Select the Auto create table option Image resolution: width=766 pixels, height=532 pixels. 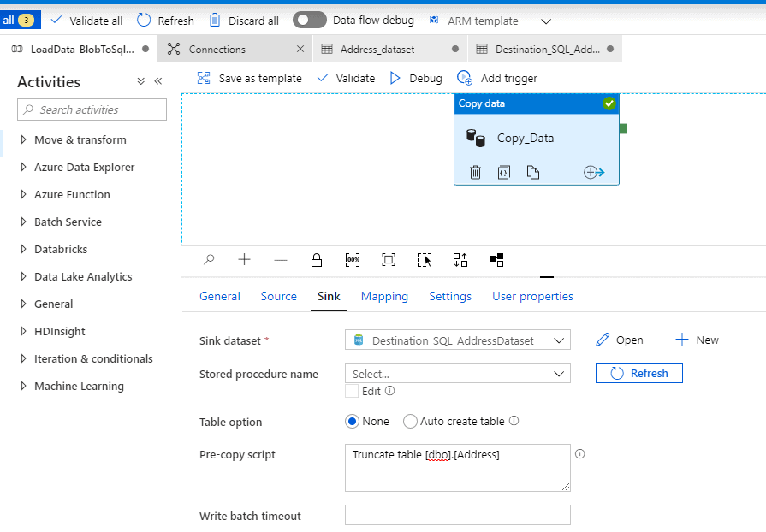coord(410,422)
